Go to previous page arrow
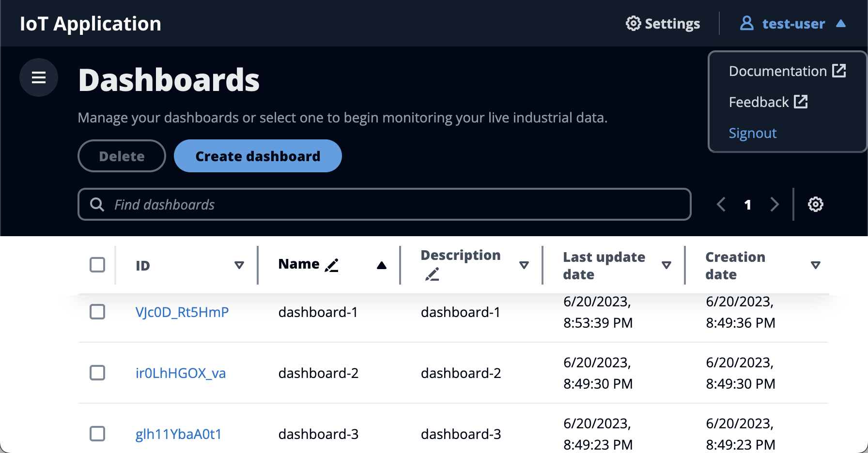 (x=721, y=204)
